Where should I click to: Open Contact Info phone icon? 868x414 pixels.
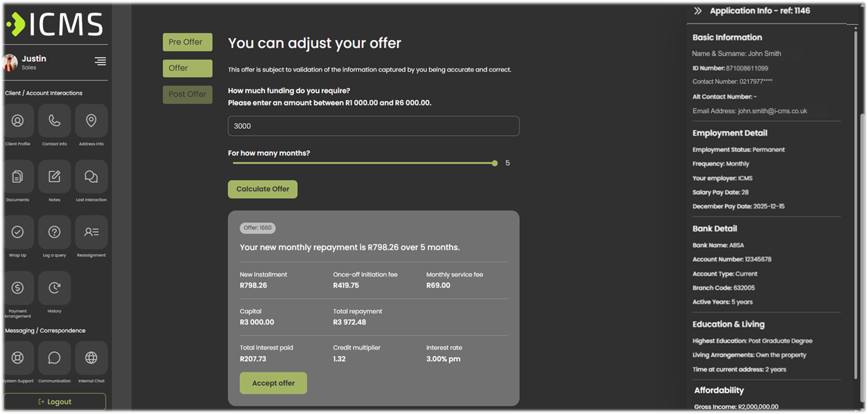click(54, 121)
